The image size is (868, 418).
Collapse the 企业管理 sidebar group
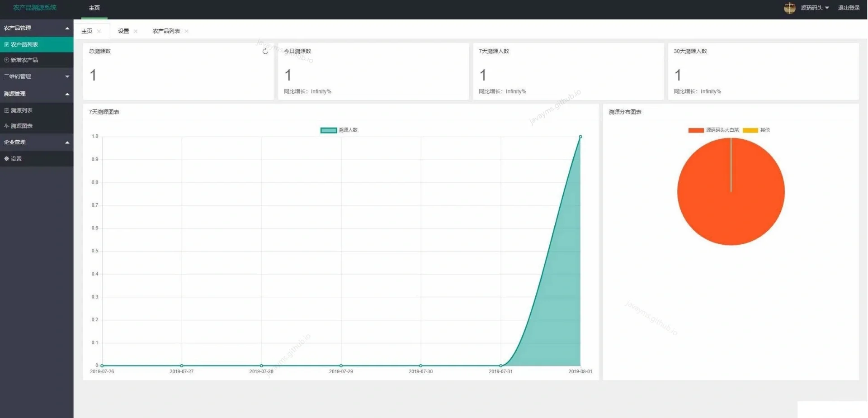[37, 142]
